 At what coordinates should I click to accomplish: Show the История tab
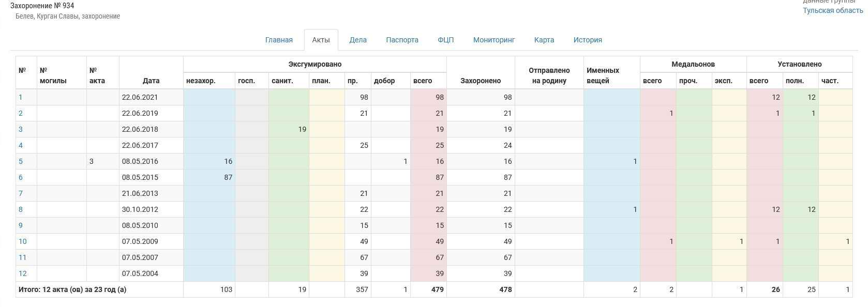click(588, 40)
